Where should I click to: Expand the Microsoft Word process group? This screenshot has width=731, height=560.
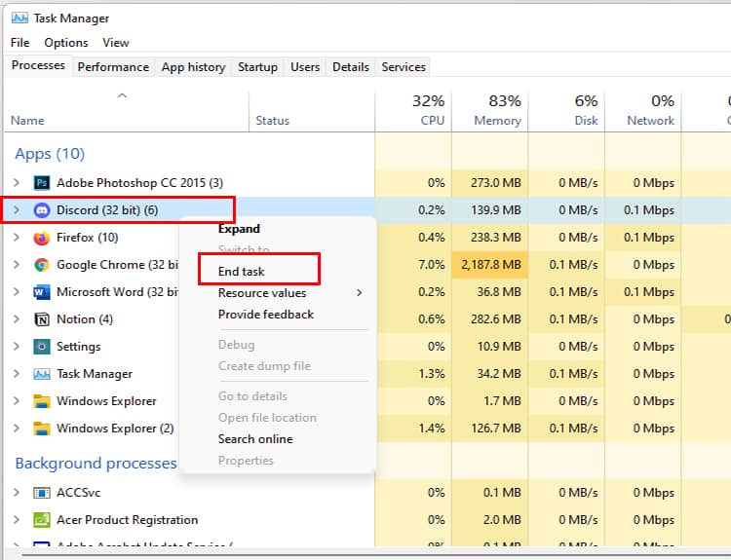tap(17, 292)
